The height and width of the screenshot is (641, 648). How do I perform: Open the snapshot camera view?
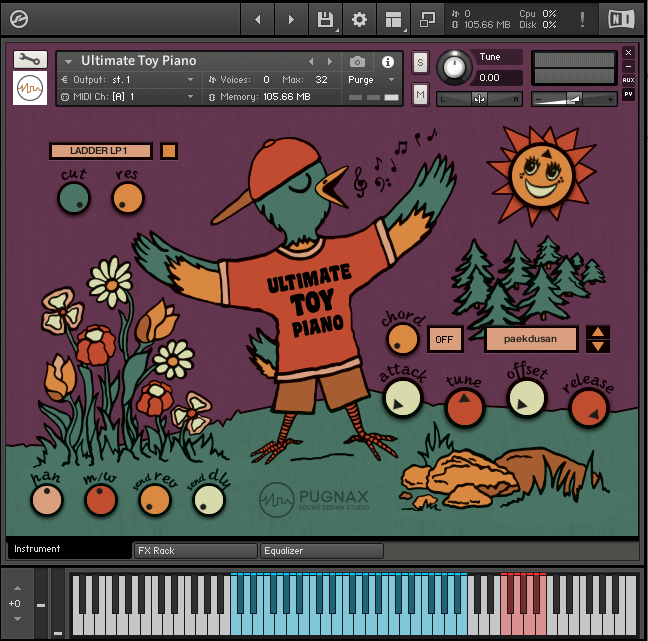357,62
